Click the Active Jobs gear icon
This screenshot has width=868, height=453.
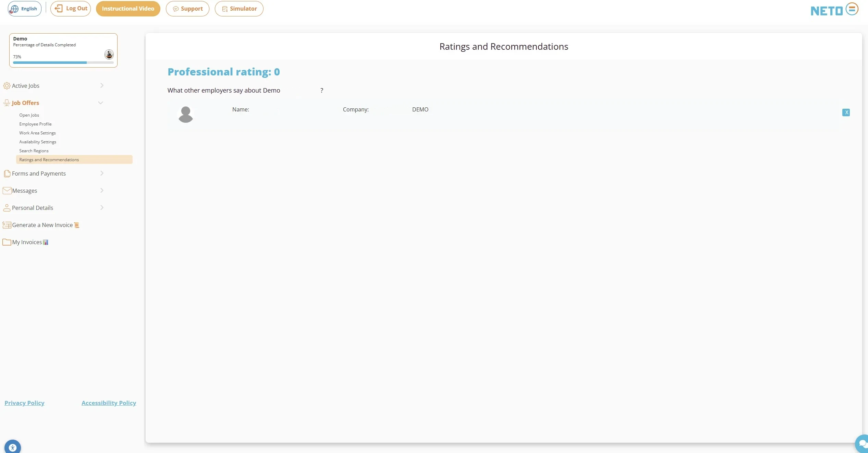click(7, 86)
